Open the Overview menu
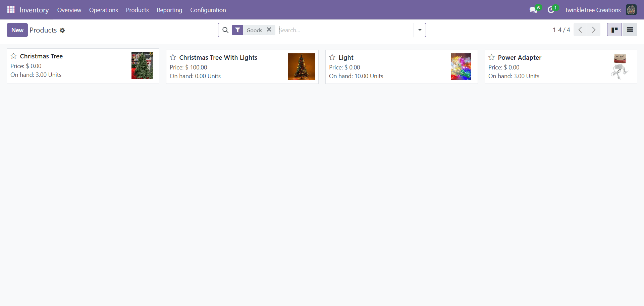This screenshot has width=644, height=306. click(x=69, y=10)
